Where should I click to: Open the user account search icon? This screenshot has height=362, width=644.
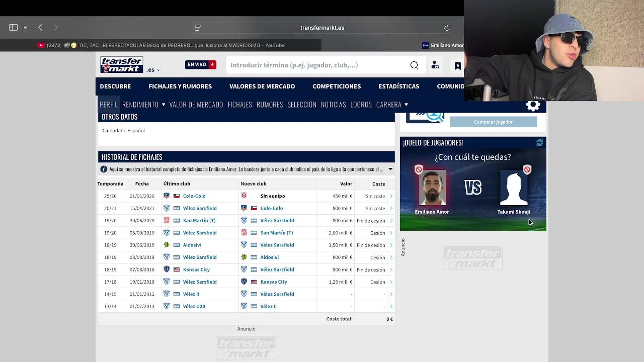point(435,65)
